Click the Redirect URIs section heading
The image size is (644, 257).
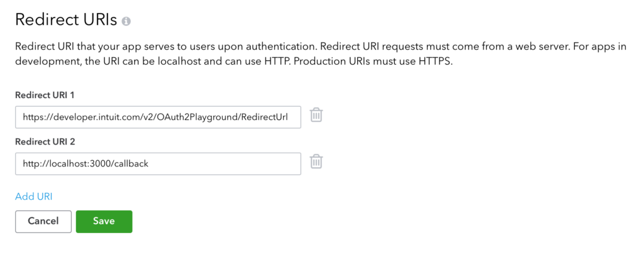click(66, 19)
